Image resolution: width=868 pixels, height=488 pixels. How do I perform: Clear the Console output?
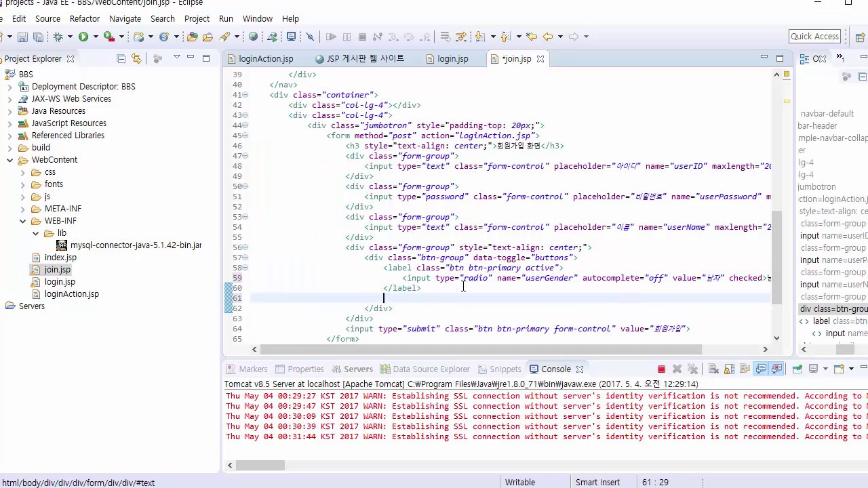(713, 369)
